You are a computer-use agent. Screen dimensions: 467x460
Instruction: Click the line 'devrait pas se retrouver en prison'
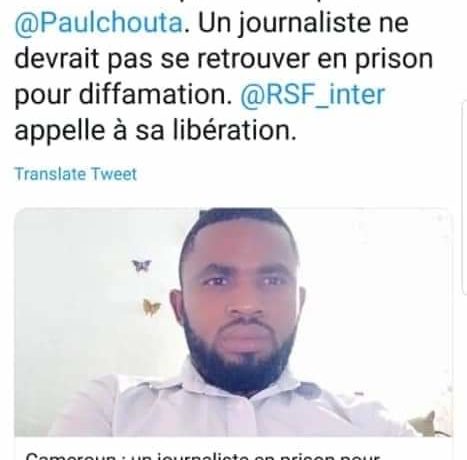tap(224, 59)
